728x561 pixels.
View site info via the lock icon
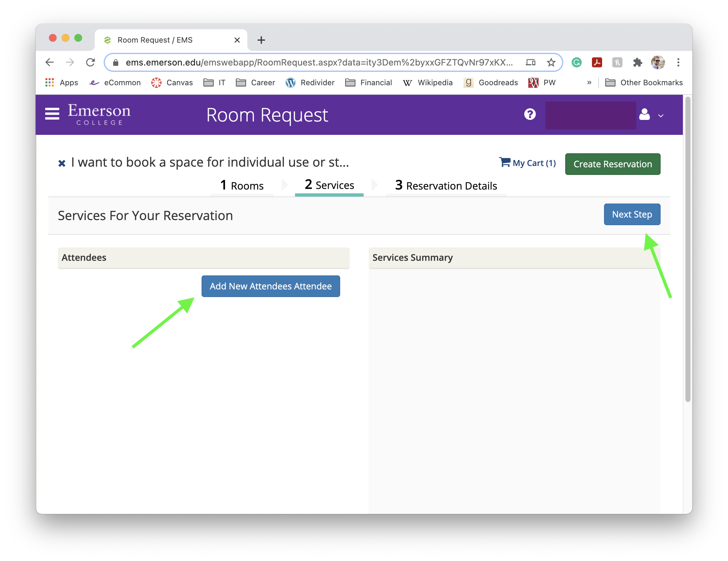click(116, 62)
